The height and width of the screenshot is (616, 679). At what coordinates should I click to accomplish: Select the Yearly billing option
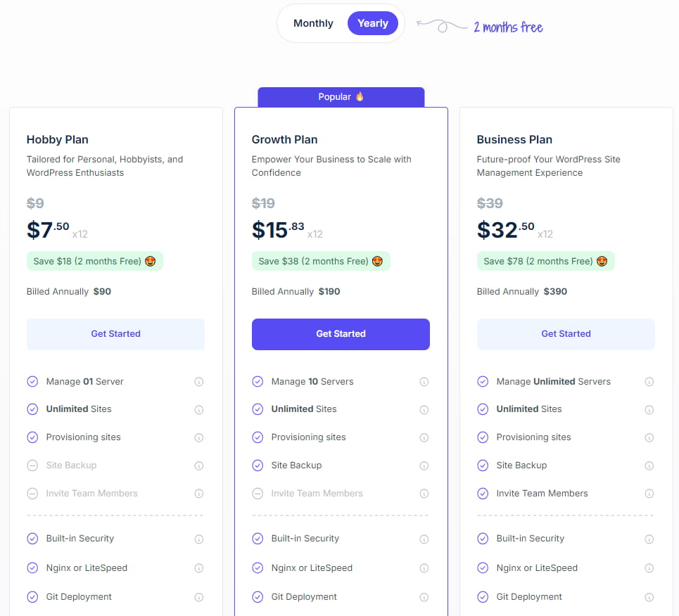[x=372, y=23]
